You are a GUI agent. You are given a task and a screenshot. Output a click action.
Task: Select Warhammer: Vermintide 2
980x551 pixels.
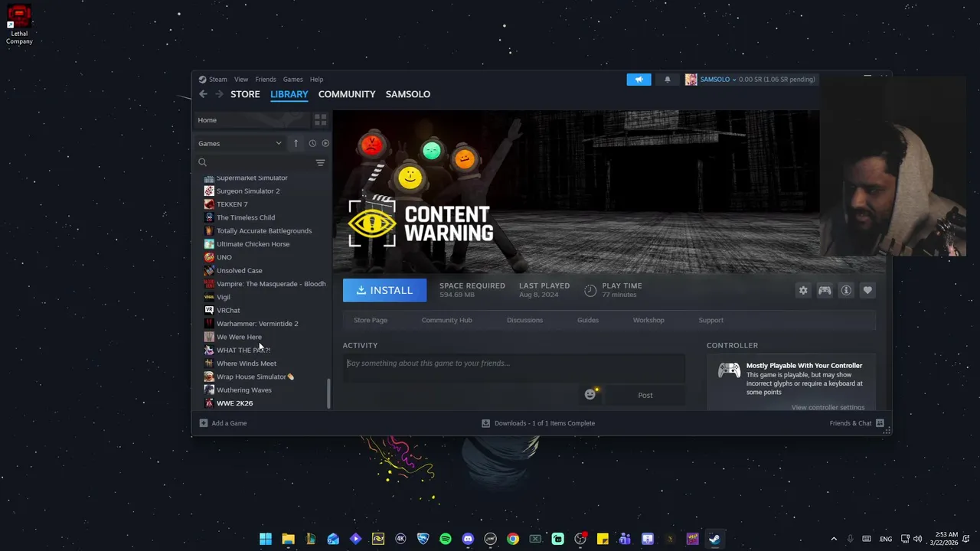tap(257, 324)
